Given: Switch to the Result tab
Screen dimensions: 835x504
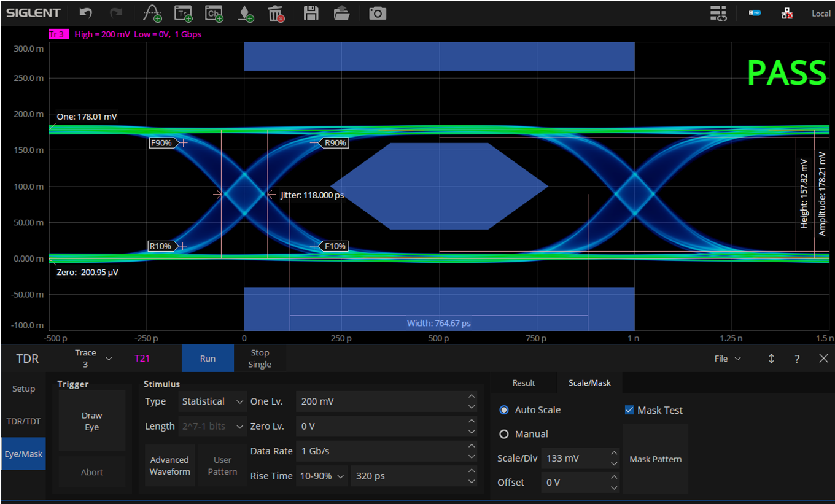Looking at the screenshot, I should (524, 382).
